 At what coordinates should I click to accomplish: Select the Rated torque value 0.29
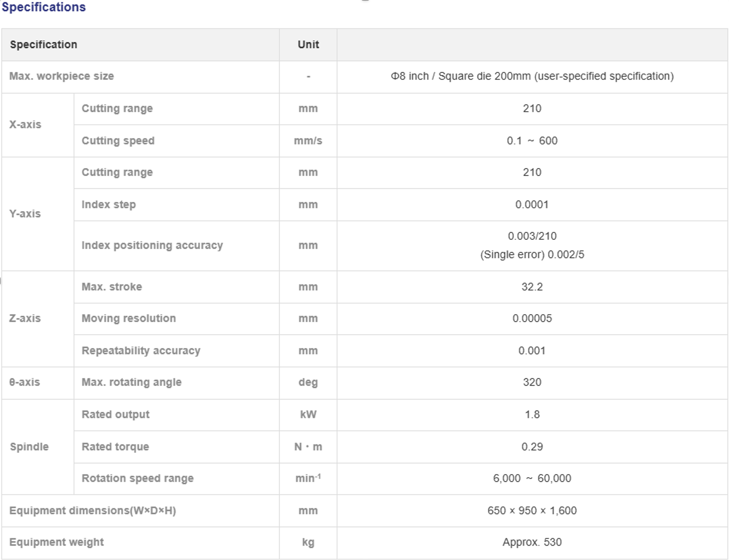tap(532, 447)
